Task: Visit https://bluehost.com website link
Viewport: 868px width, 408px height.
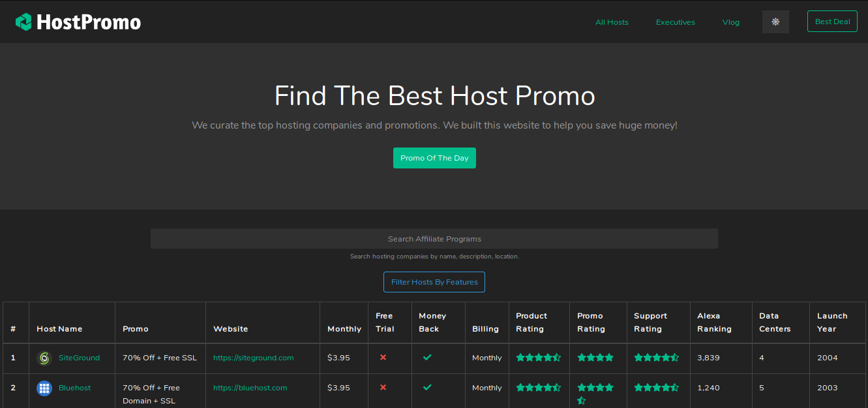Action: [x=250, y=388]
